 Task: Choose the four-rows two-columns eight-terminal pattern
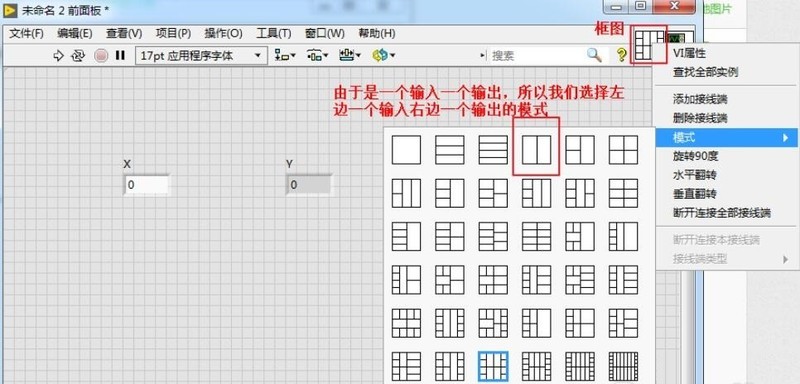536,236
